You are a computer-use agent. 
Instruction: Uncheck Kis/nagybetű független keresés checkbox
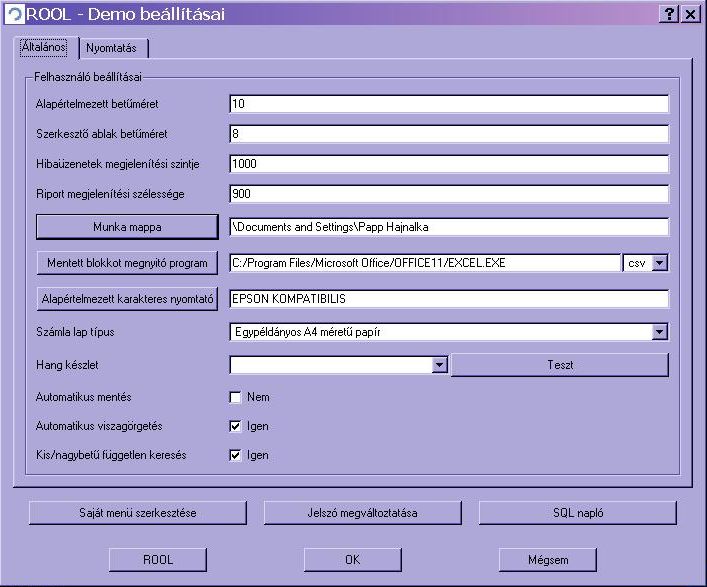click(x=235, y=455)
